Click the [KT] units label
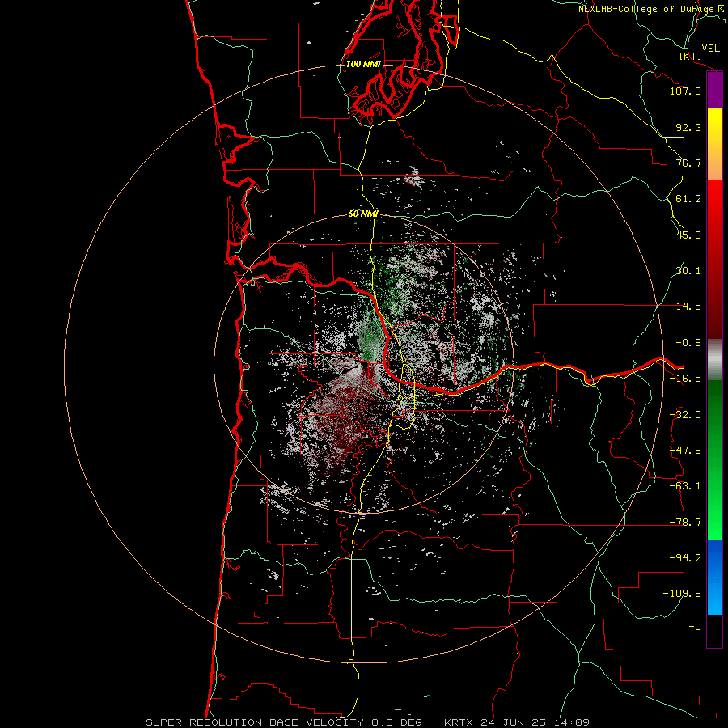Viewport: 728px width, 728px height. [x=691, y=56]
